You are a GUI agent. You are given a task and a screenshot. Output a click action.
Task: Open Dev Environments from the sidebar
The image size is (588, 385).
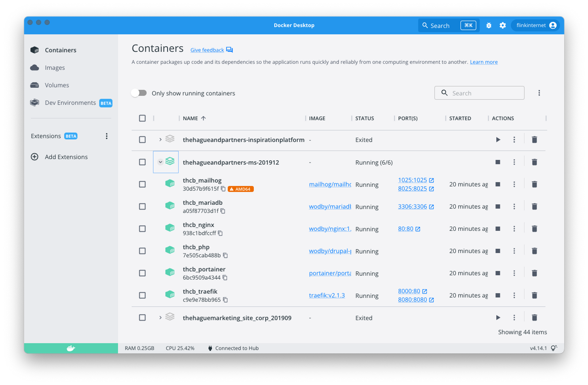pyautogui.click(x=34, y=103)
